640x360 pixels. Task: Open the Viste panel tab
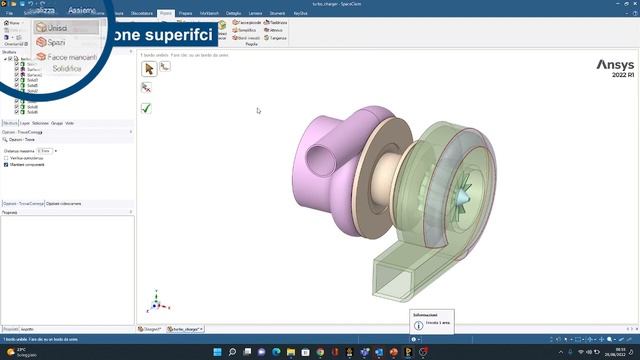click(69, 123)
